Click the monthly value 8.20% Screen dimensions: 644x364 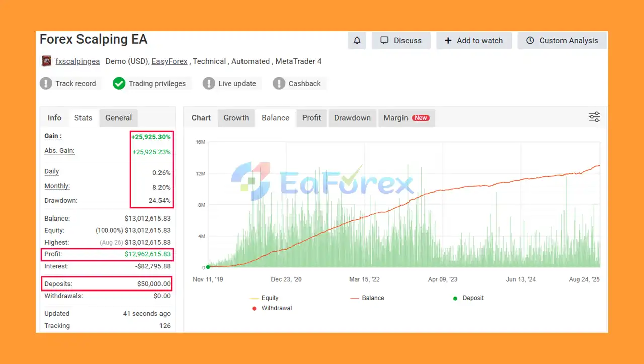pyautogui.click(x=162, y=187)
